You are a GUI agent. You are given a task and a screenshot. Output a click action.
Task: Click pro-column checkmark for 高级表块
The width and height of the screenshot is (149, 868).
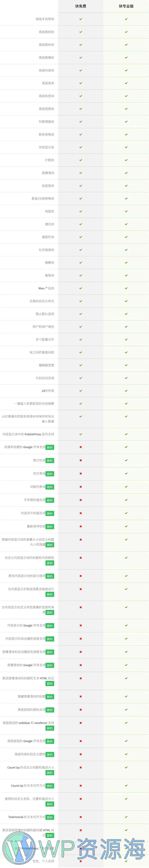coord(126,83)
